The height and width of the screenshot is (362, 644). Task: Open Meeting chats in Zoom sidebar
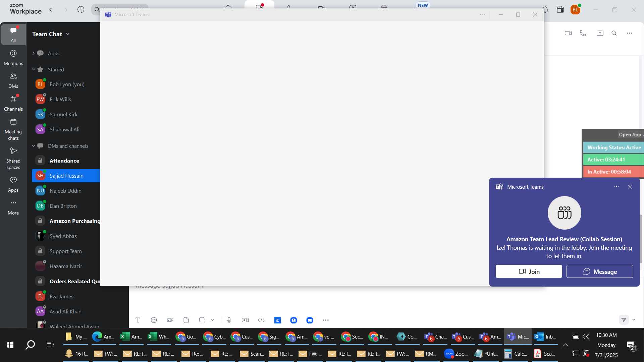(13, 129)
